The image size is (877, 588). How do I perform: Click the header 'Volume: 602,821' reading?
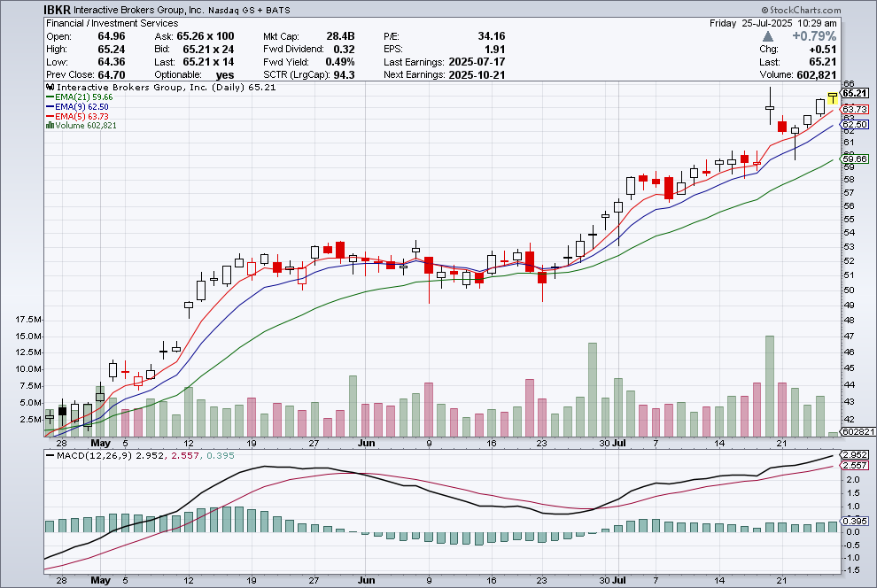coord(798,75)
